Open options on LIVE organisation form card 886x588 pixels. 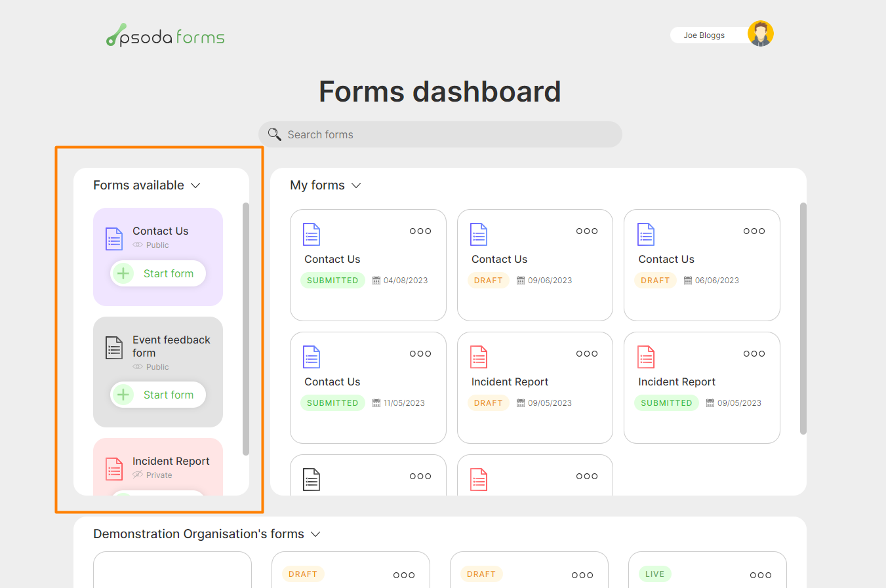coord(761,575)
